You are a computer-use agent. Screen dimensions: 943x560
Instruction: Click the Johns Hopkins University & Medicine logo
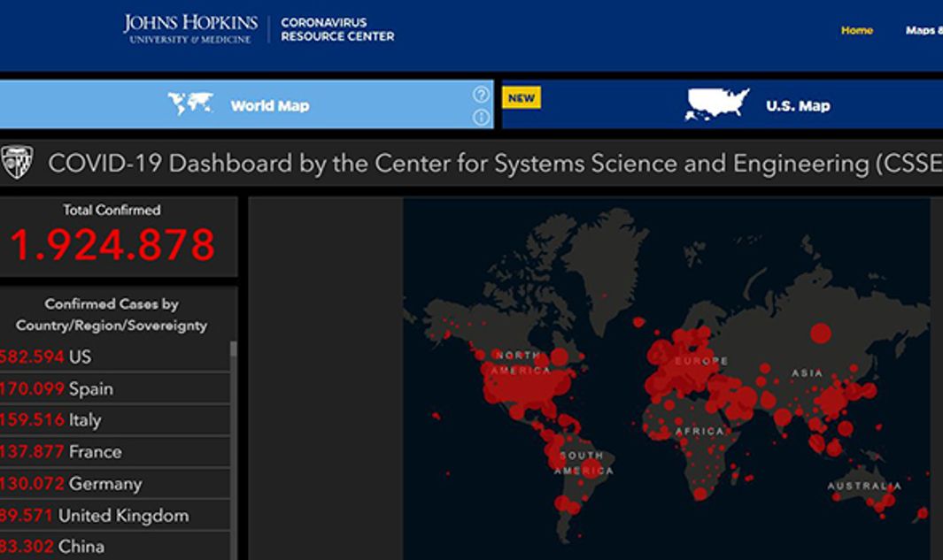(x=190, y=28)
